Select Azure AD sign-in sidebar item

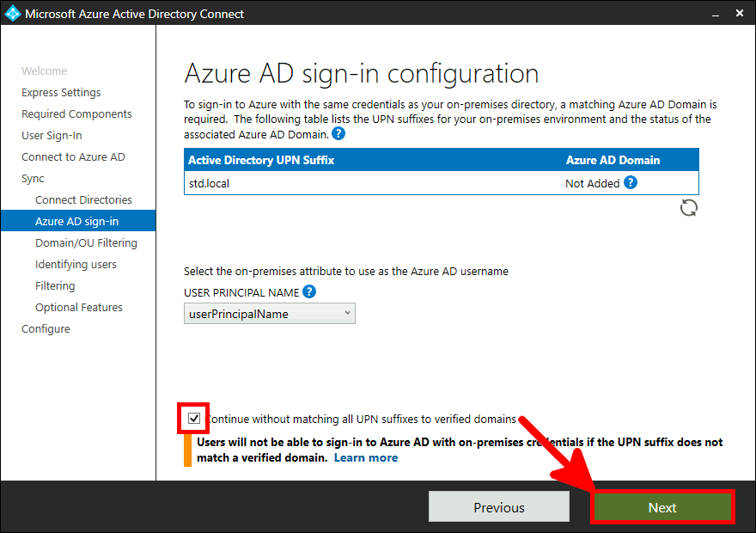(78, 221)
